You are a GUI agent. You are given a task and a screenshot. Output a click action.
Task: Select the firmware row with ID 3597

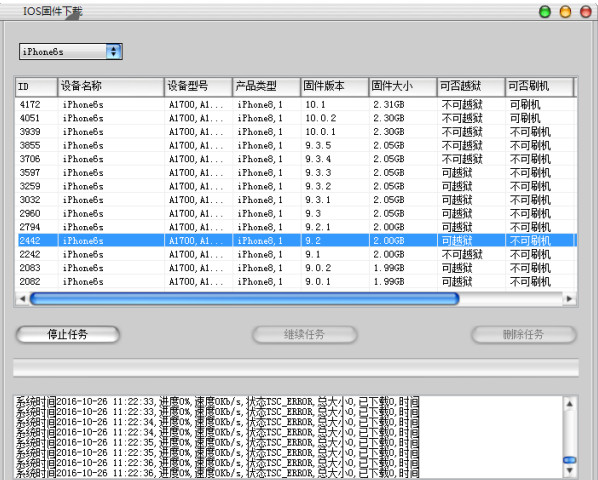(296, 173)
